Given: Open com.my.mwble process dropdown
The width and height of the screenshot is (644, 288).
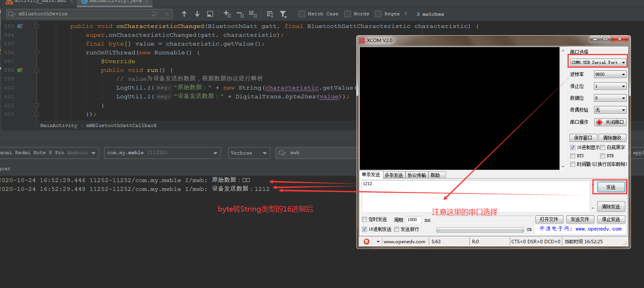Looking at the screenshot, I should click(162, 153).
